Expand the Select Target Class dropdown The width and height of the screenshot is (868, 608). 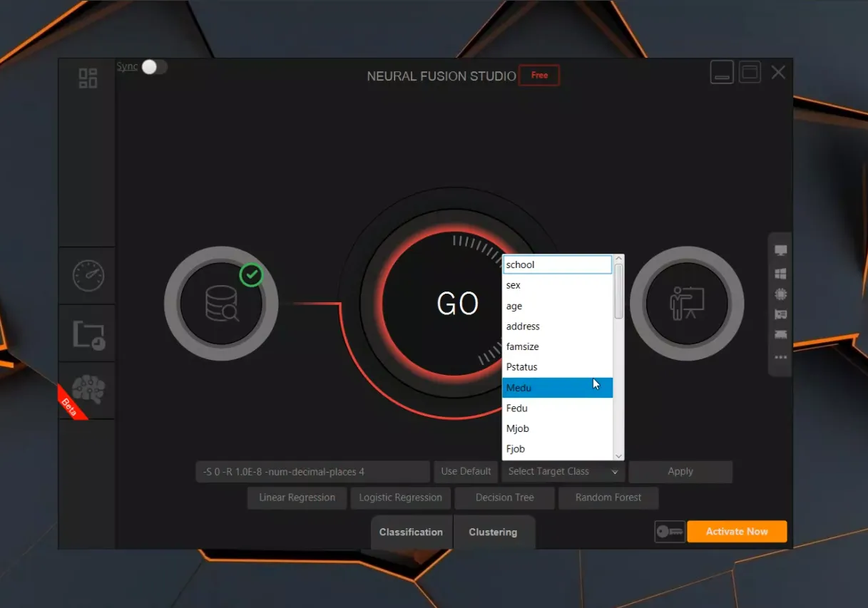(563, 471)
